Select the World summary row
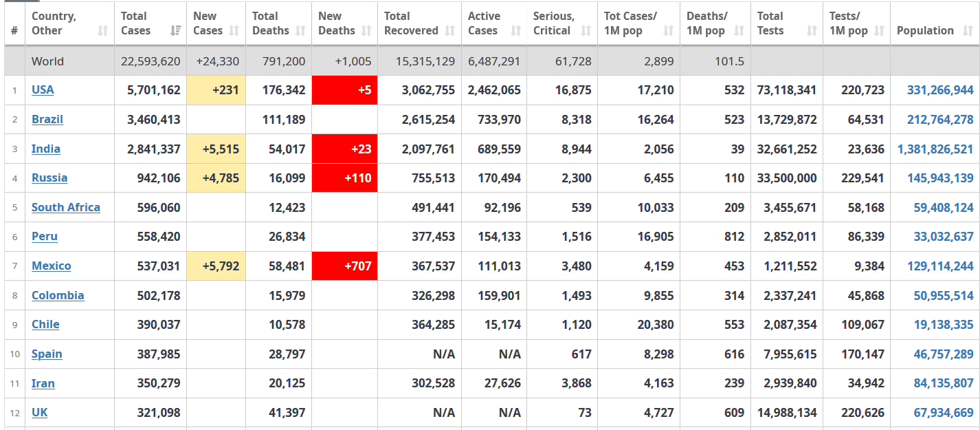The width and height of the screenshot is (980, 430). click(x=490, y=61)
